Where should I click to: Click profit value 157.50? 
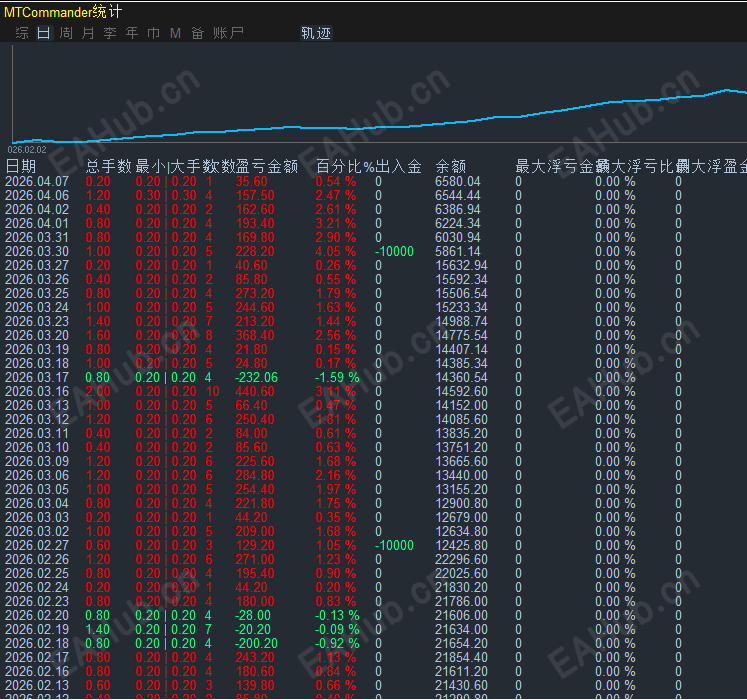[255, 195]
